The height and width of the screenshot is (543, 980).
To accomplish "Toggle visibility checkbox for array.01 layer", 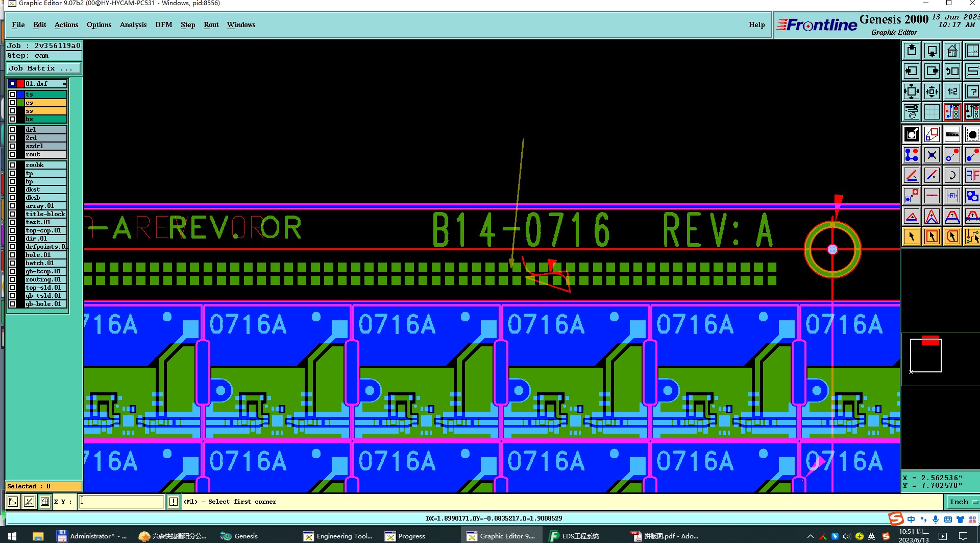I will [12, 206].
